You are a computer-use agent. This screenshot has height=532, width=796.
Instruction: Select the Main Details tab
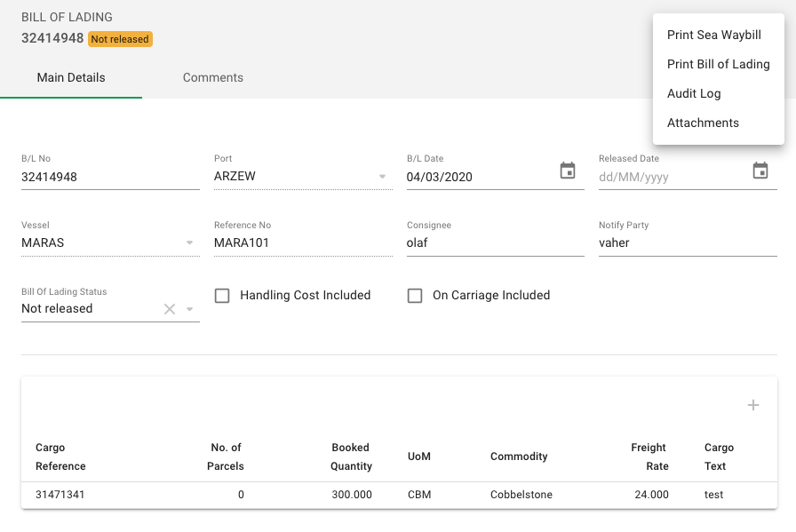point(71,78)
